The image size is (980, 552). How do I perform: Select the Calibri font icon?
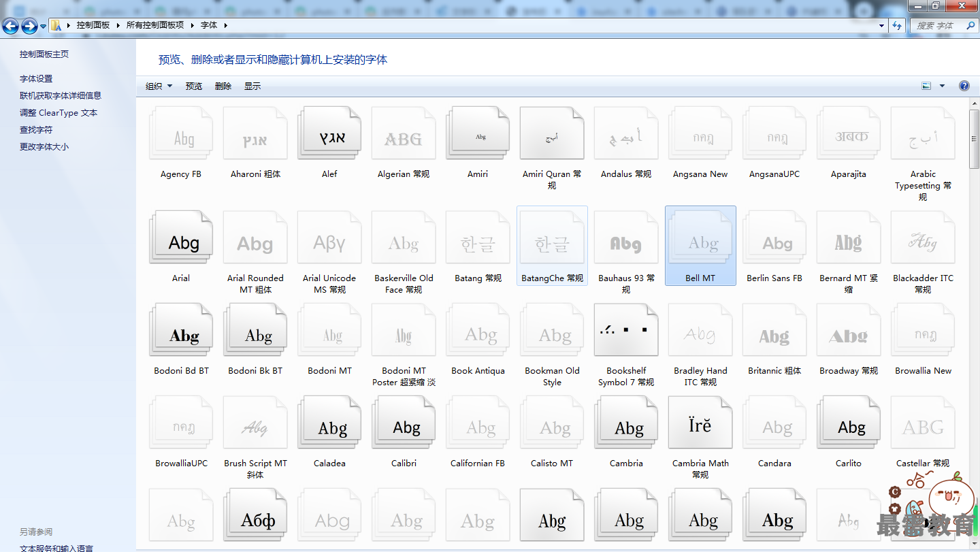pos(404,423)
